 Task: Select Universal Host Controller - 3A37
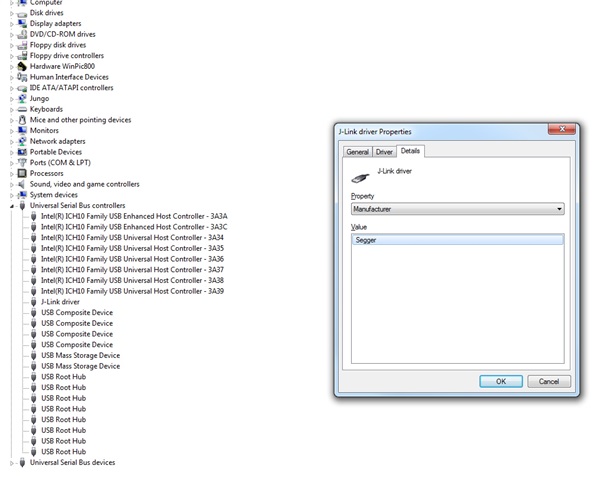coord(132,270)
